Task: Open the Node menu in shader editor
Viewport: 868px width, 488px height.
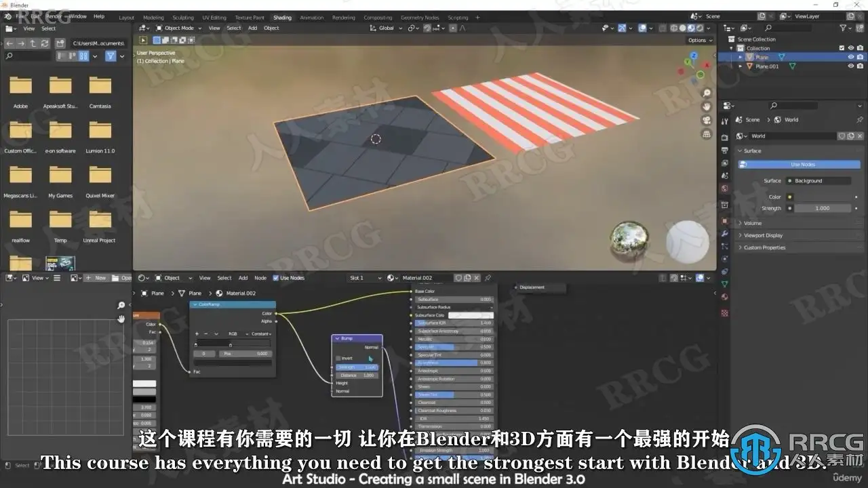Action: coord(260,278)
